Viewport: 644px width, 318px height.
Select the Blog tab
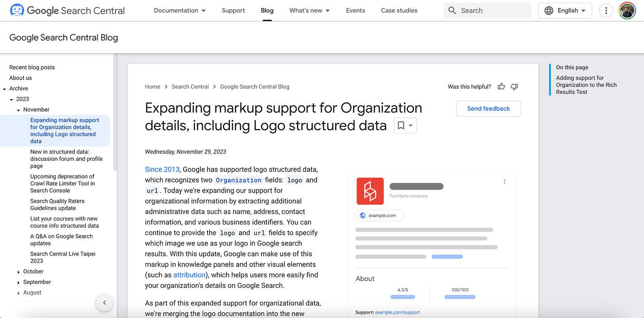(267, 11)
